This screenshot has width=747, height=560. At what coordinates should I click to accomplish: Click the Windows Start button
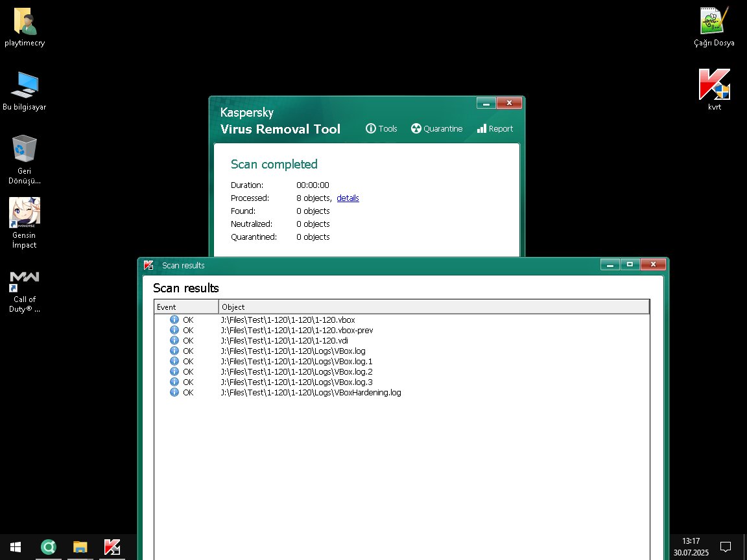point(16,547)
